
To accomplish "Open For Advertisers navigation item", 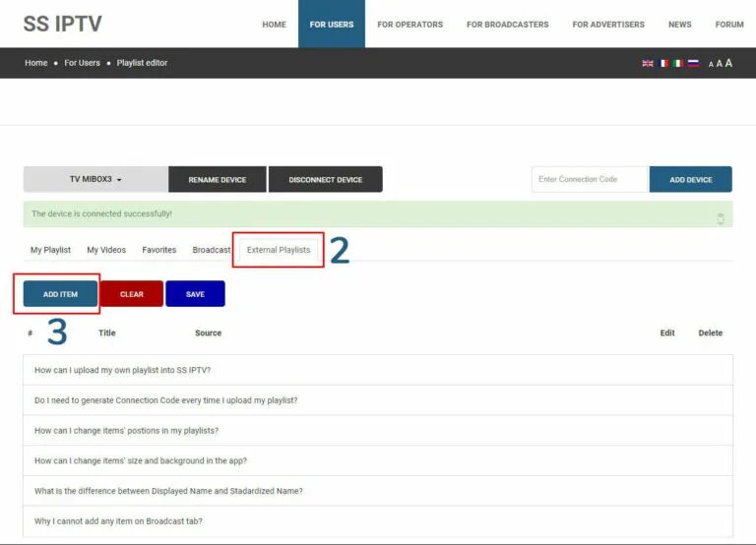I will coord(608,24).
